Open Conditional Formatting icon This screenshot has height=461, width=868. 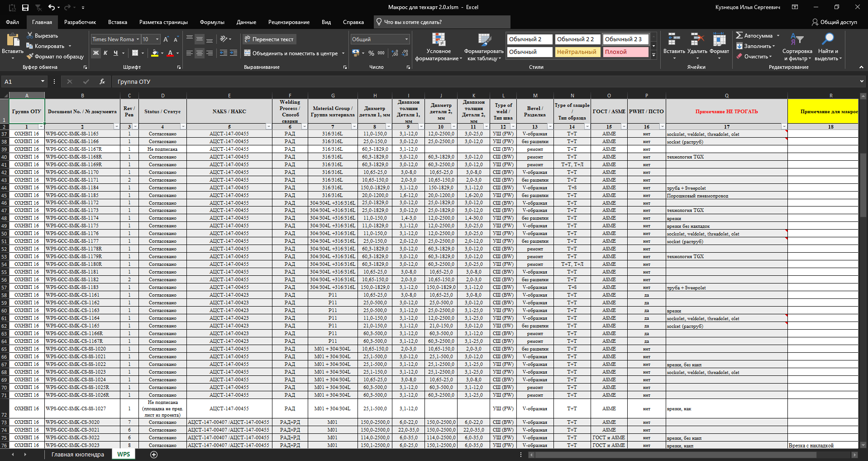click(438, 41)
